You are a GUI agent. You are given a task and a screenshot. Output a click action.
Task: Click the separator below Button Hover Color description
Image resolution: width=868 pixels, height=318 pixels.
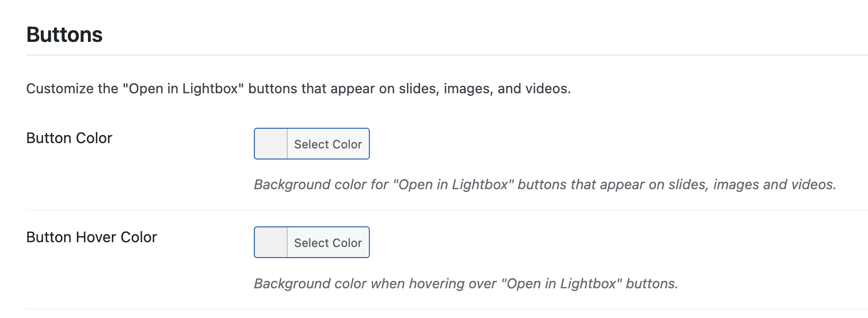click(x=447, y=309)
